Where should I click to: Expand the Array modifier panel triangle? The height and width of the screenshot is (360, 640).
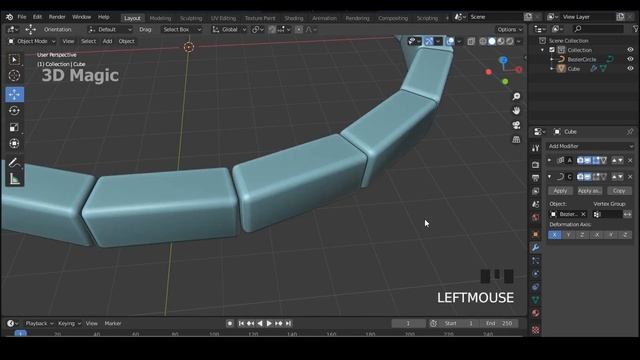[549, 160]
